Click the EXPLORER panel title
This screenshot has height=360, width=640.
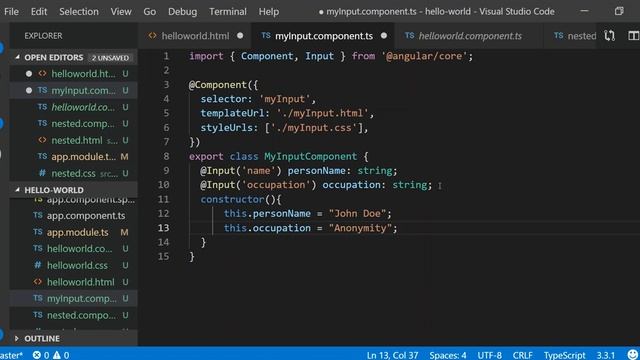pos(43,36)
